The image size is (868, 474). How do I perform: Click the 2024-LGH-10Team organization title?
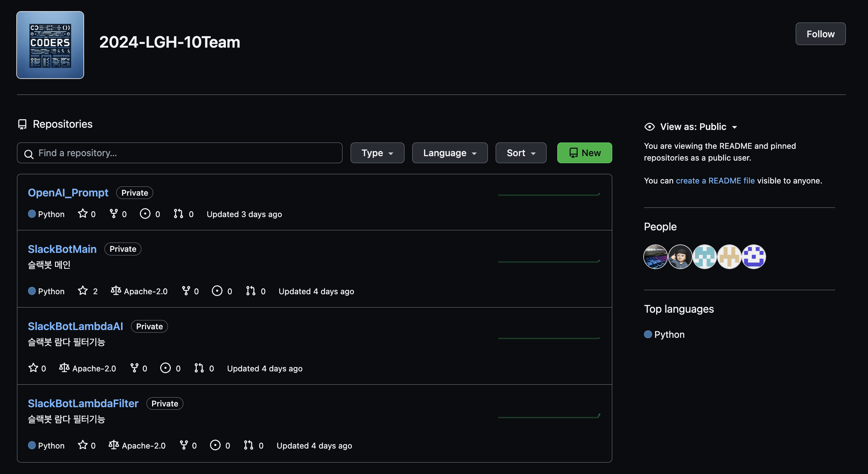tap(170, 42)
